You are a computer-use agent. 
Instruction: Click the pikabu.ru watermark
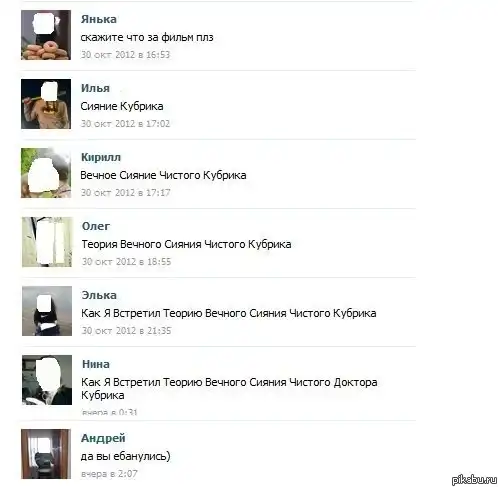click(x=474, y=480)
